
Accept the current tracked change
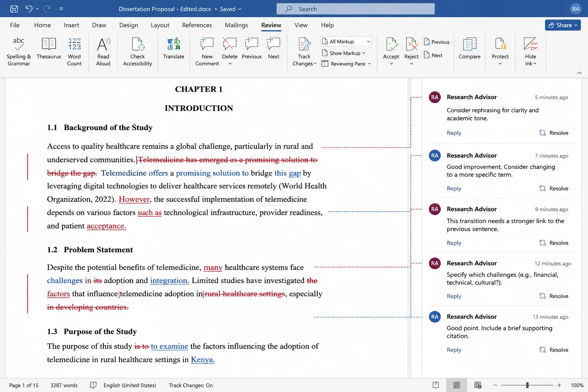point(391,47)
